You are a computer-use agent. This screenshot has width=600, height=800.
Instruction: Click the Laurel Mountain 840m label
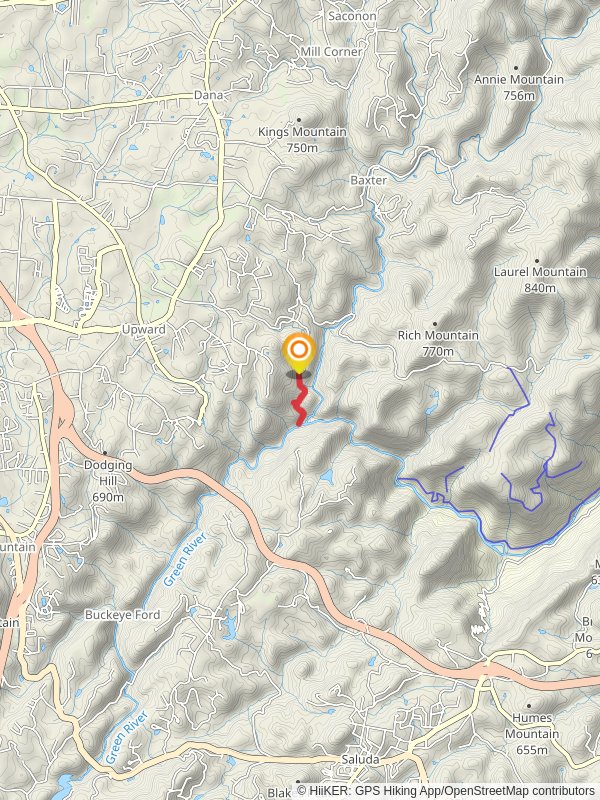pos(540,280)
